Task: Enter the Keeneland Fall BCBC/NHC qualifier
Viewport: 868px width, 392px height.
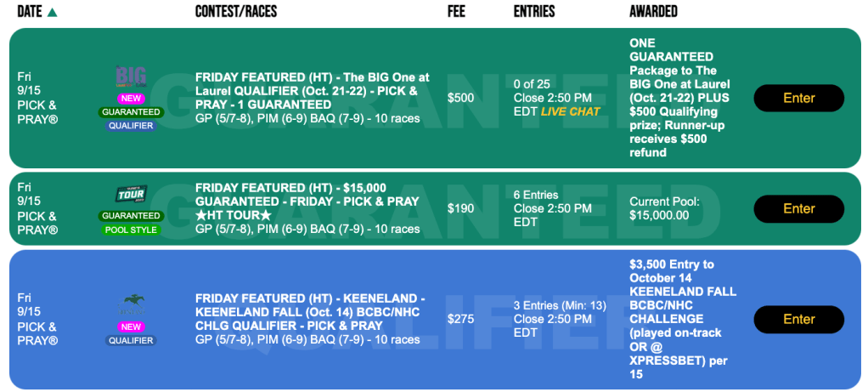Action: click(798, 319)
